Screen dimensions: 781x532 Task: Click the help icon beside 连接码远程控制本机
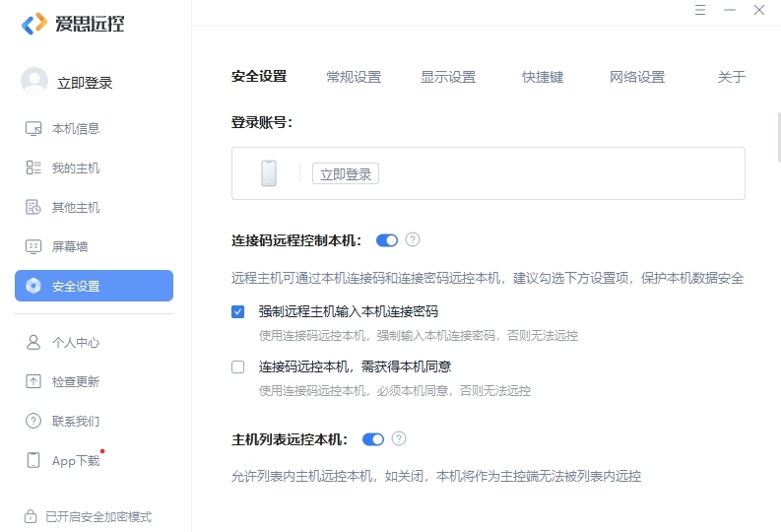coord(413,239)
